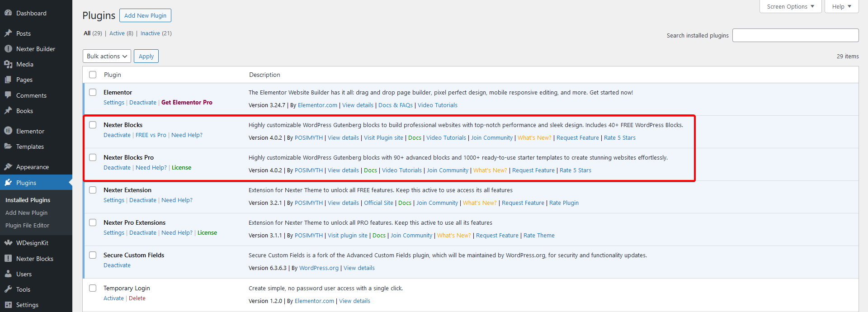Screen dimensions: 868x312
Task: Focus the Search installed plugins field
Action: 795,35
